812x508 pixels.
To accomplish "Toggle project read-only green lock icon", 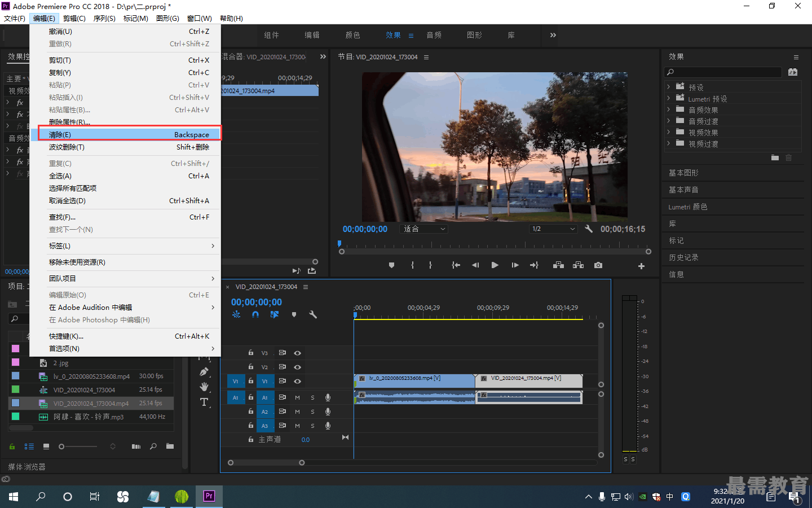I will pos(12,446).
